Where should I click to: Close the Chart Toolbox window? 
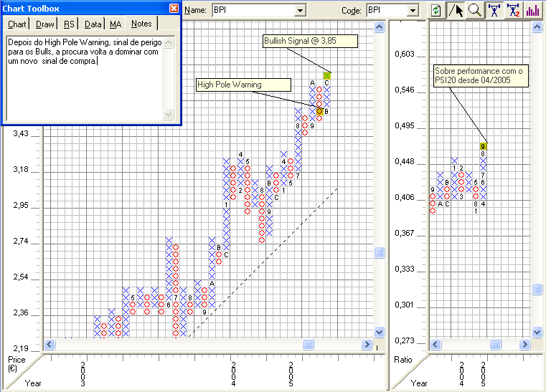(174, 8)
